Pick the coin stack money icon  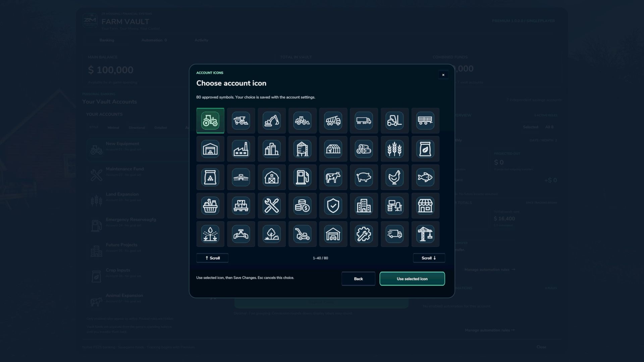point(302,205)
